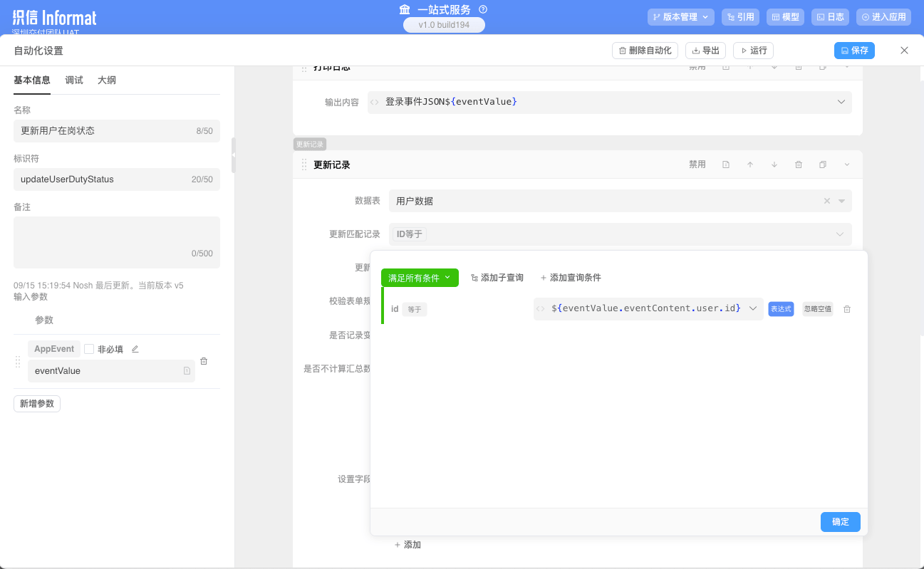Toggle the 表达式 mode tag
This screenshot has width=924, height=569.
781,309
